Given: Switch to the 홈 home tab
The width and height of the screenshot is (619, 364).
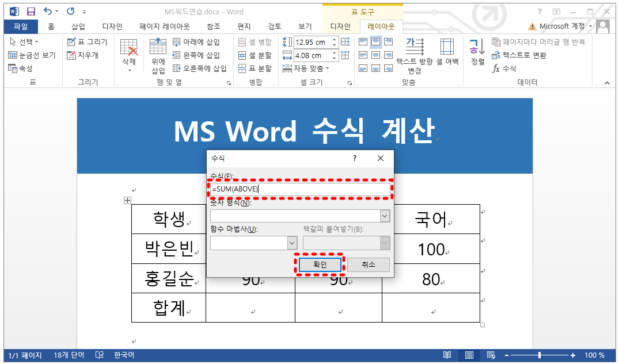Looking at the screenshot, I should tap(51, 26).
